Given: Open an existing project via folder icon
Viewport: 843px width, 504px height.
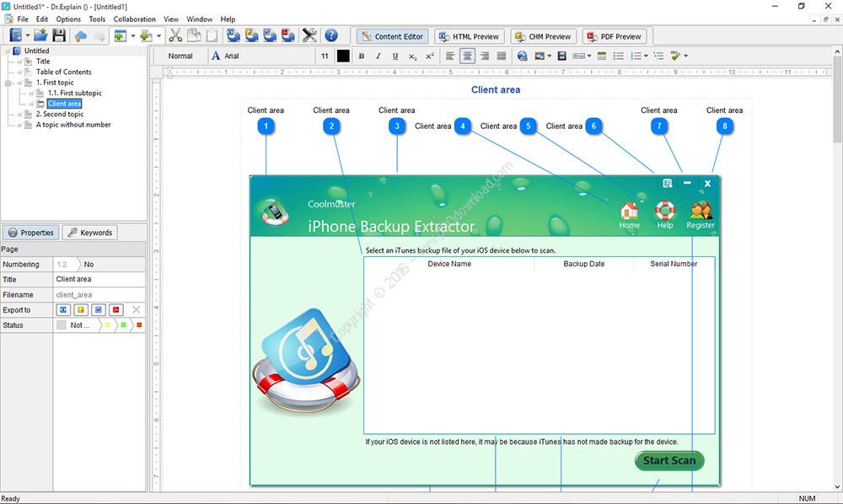Looking at the screenshot, I should point(40,35).
